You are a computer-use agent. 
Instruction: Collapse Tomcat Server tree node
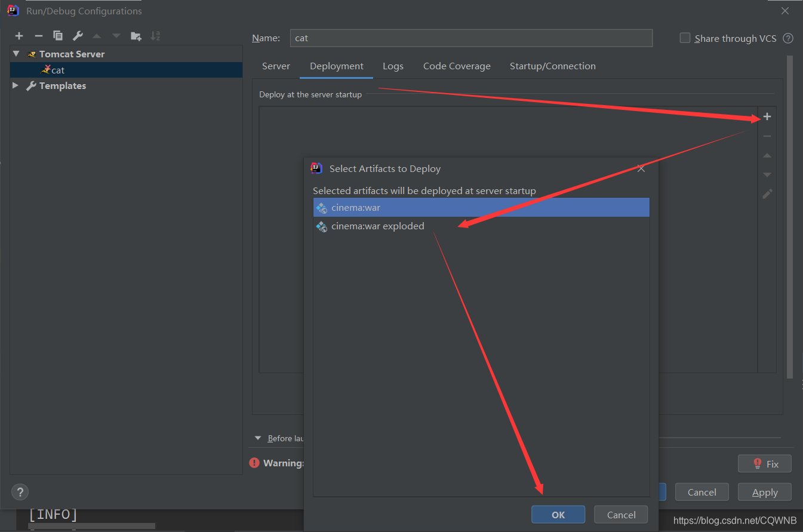[x=16, y=54]
